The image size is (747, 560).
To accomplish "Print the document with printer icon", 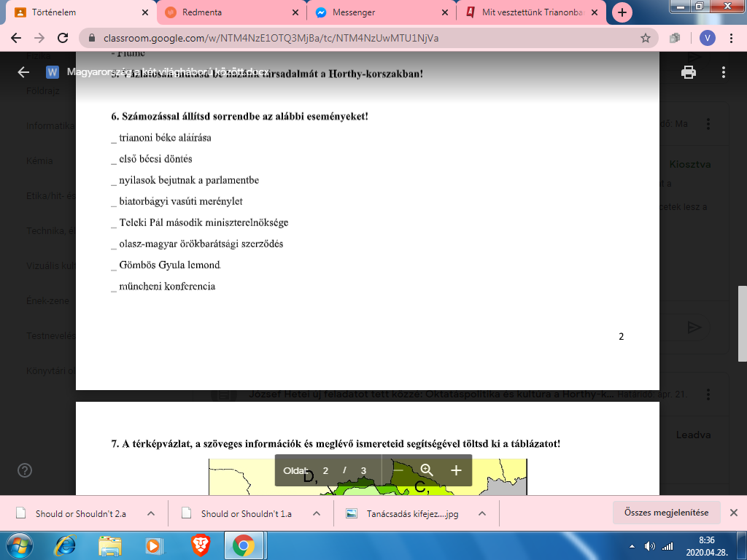I will (x=687, y=72).
